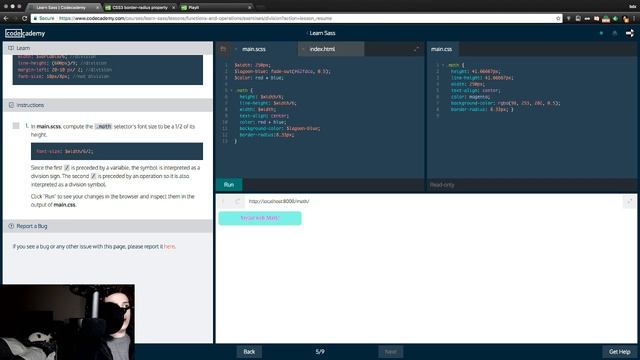This screenshot has height=360, width=640.
Task: Click the '5/9' progress indicator
Action: (320, 351)
